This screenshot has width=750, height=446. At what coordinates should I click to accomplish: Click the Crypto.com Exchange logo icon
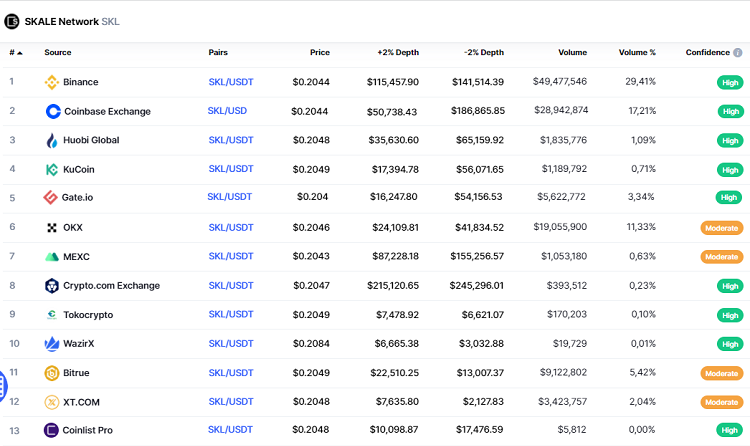click(52, 286)
